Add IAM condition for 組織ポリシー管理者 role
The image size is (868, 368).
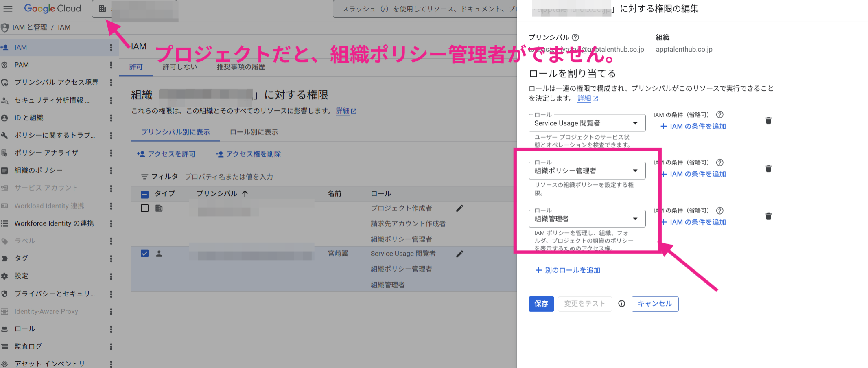point(693,174)
